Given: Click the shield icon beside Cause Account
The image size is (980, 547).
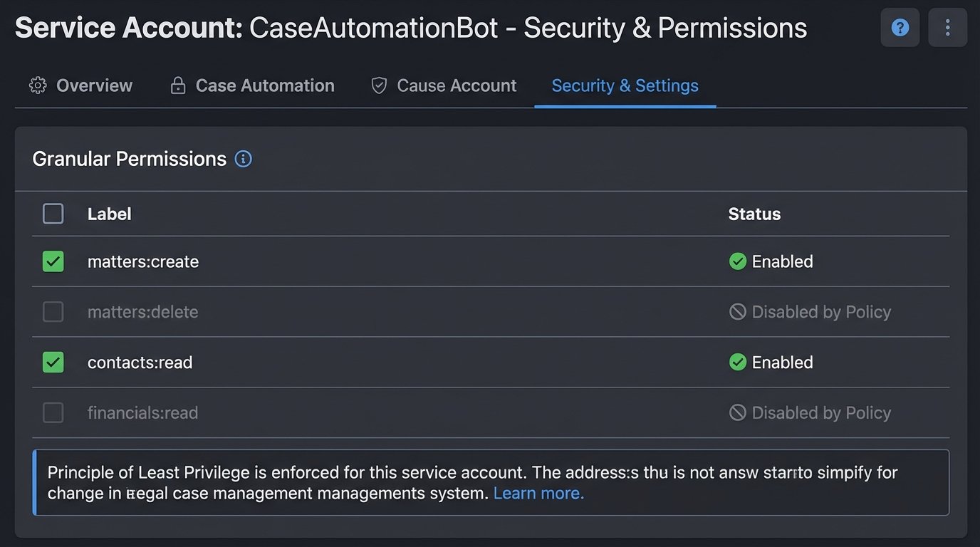Looking at the screenshot, I should (378, 85).
